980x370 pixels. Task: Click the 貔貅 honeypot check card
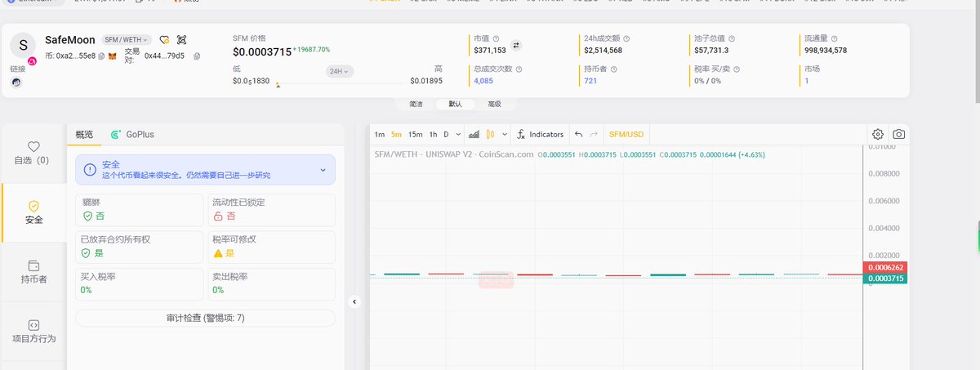click(139, 210)
